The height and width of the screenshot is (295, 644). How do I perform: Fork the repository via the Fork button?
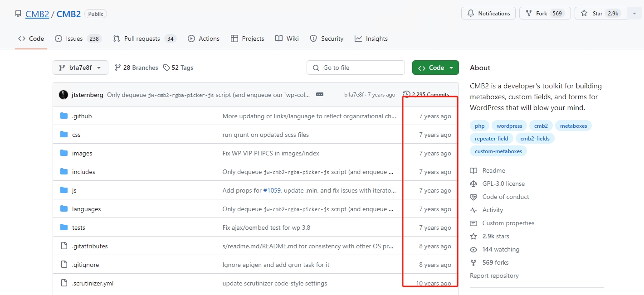[x=544, y=14]
